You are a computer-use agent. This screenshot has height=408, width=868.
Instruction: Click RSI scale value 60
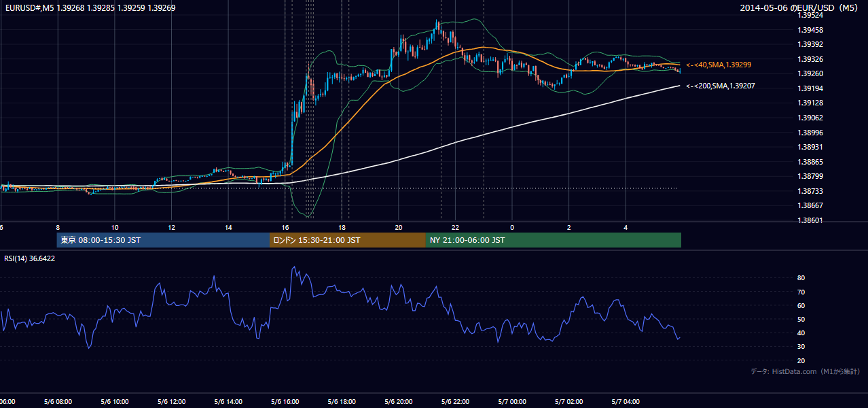point(801,305)
